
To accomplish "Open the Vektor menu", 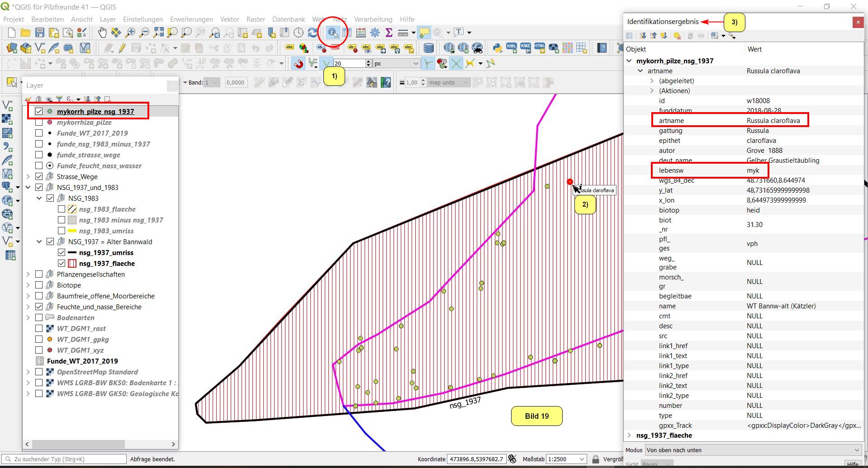I will tap(229, 19).
